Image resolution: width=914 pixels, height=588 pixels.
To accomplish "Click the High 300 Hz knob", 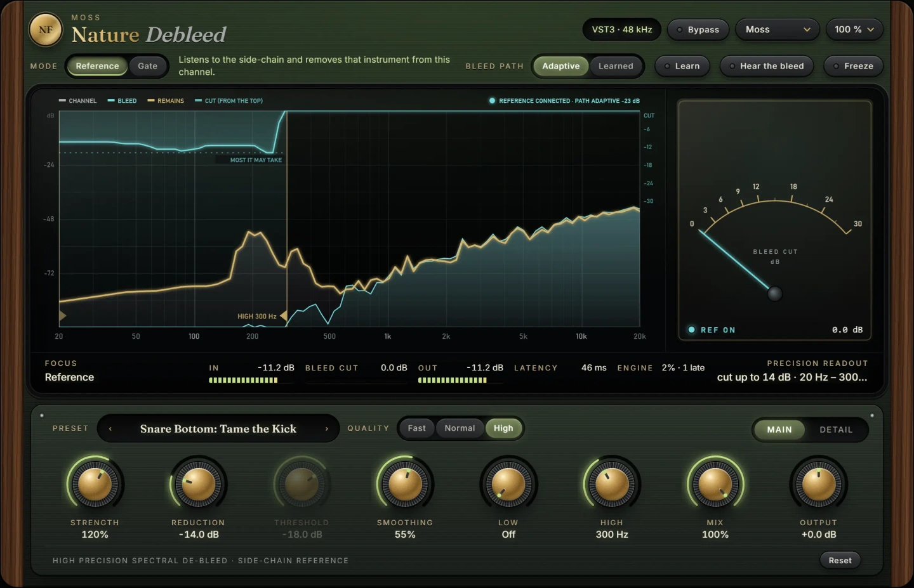I will (x=612, y=485).
